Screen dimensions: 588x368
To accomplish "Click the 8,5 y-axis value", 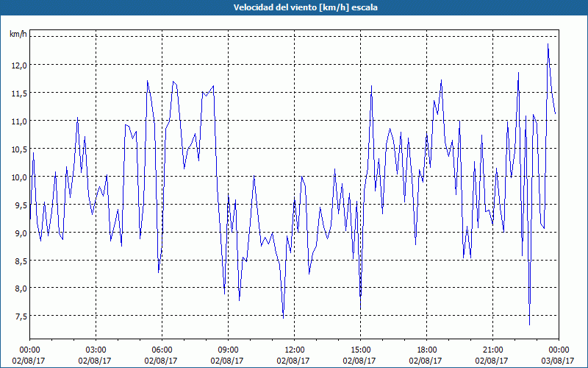I will (21, 261).
